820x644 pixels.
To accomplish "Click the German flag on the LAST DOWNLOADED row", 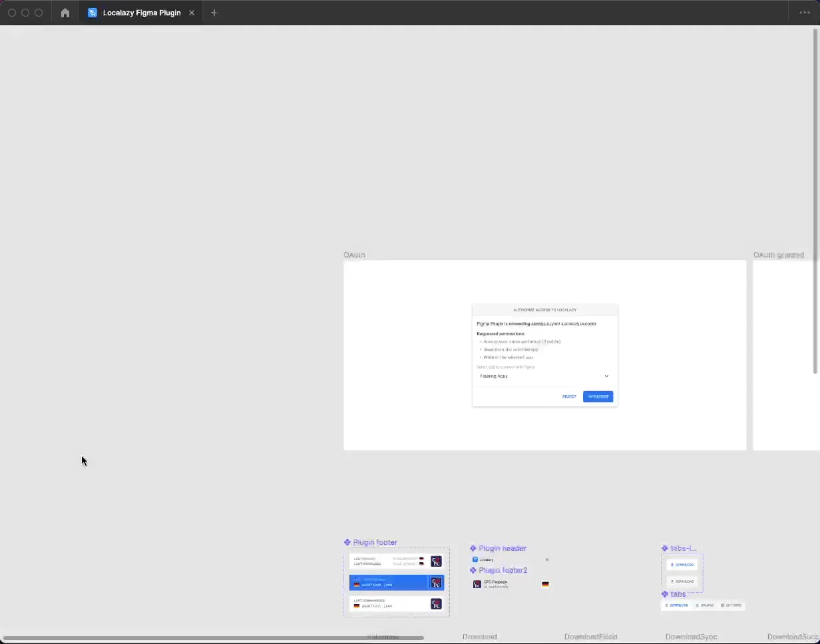I will point(357,605).
